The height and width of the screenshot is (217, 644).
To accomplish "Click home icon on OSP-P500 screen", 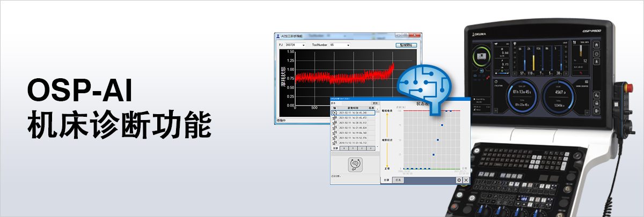I will click(596, 44).
